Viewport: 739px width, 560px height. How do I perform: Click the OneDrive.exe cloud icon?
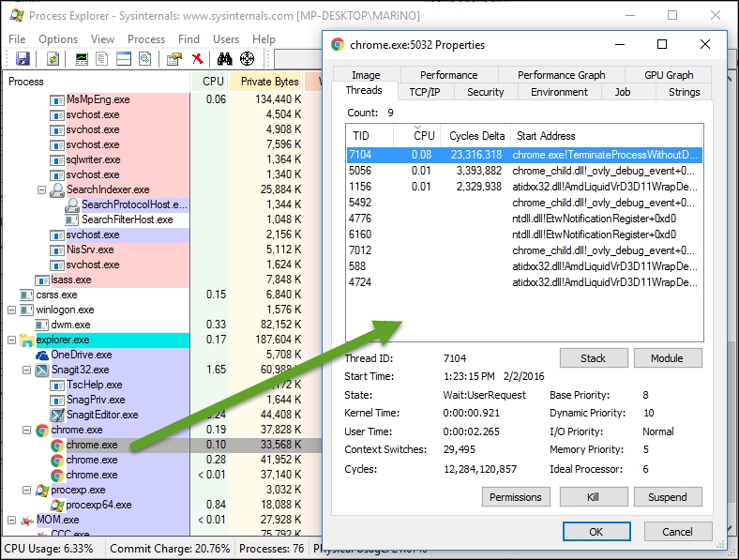coord(42,355)
